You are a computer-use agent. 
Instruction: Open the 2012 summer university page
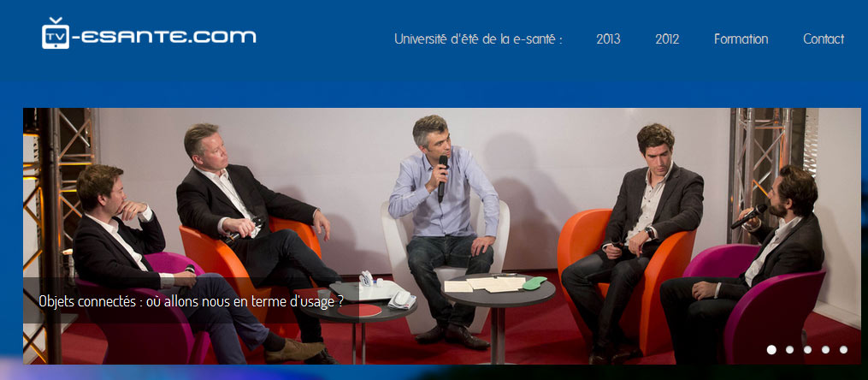tap(667, 39)
